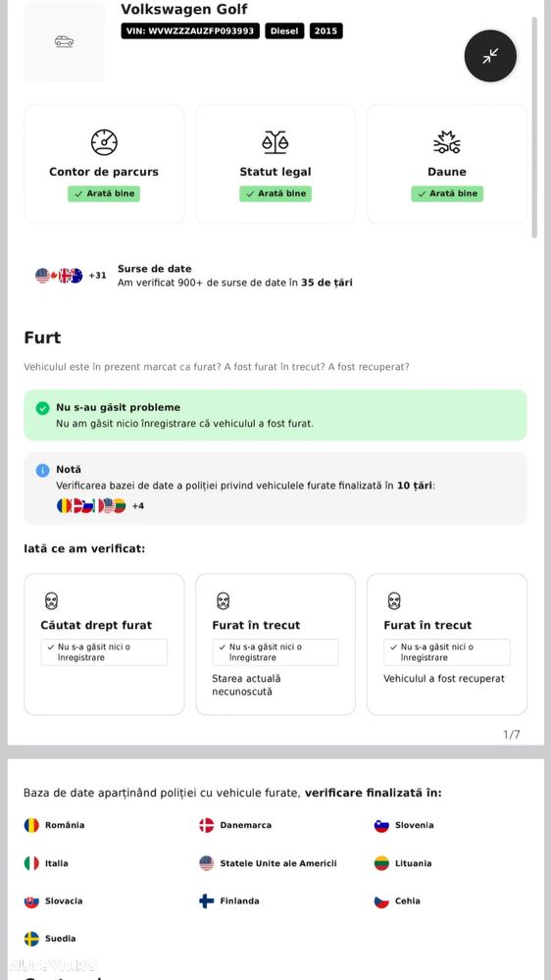Click the vertical scrollbar on the right
Viewport: 551px width, 980px height.
[534, 128]
